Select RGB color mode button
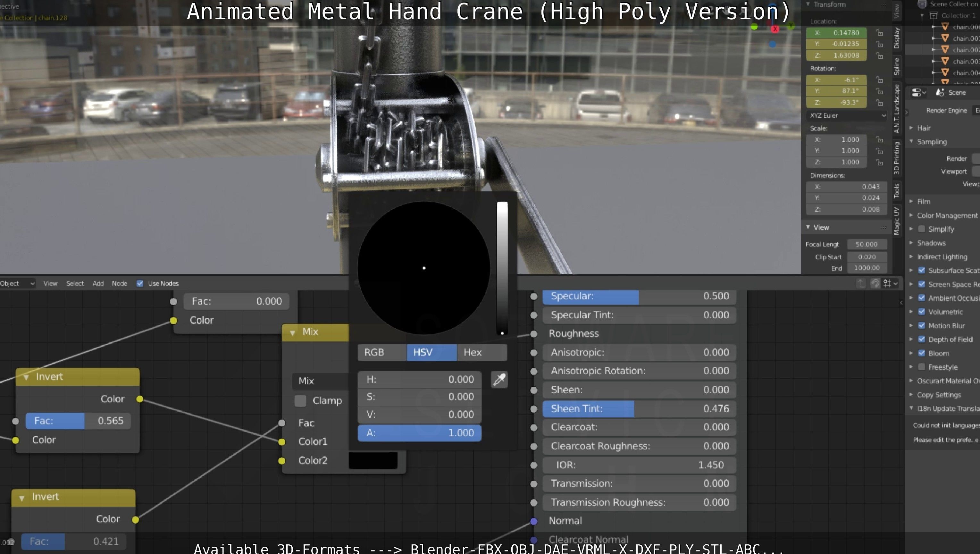 382,352
